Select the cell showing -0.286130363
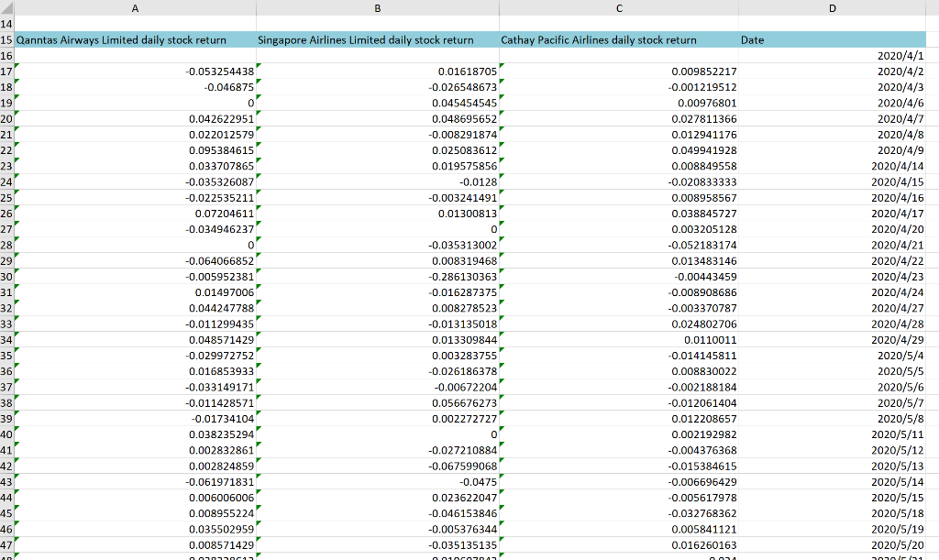The width and height of the screenshot is (939, 560). pyautogui.click(x=377, y=276)
